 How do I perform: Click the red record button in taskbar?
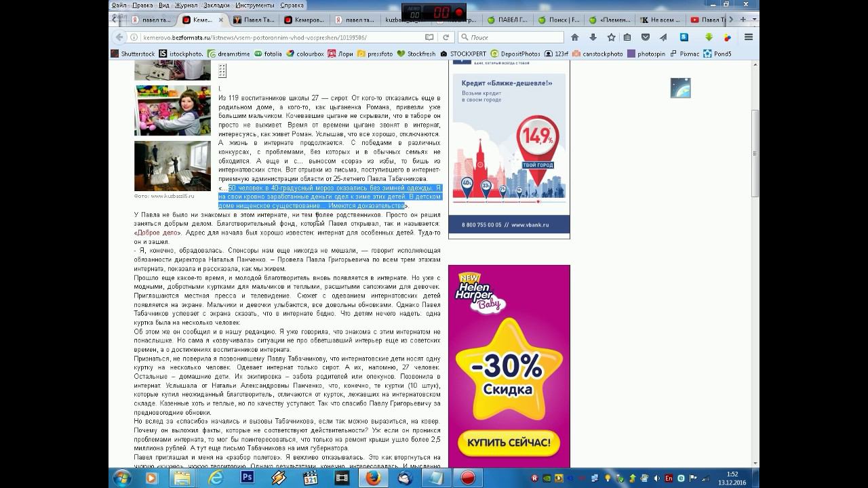pyautogui.click(x=468, y=478)
